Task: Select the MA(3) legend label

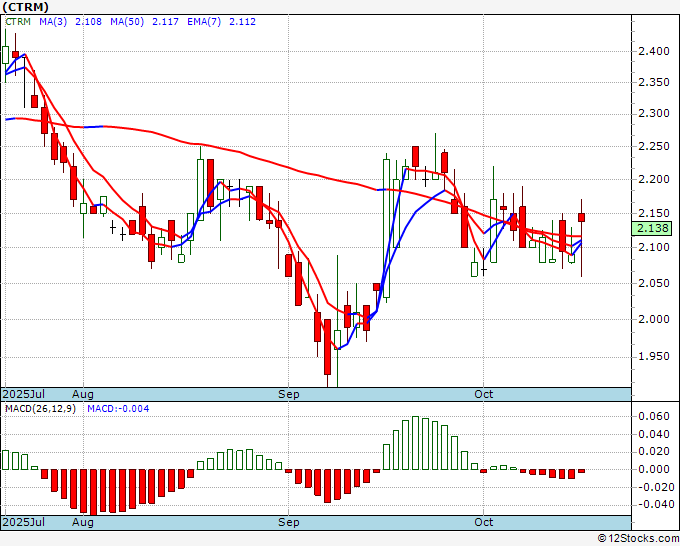Action: pos(53,22)
